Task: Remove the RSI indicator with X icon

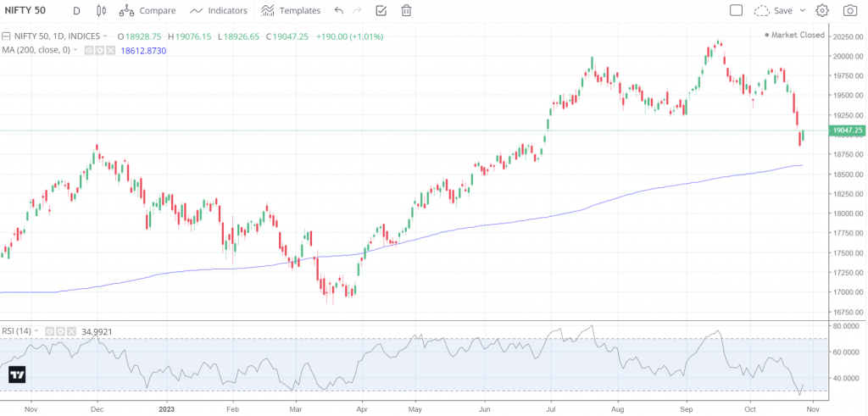Action: 71,331
